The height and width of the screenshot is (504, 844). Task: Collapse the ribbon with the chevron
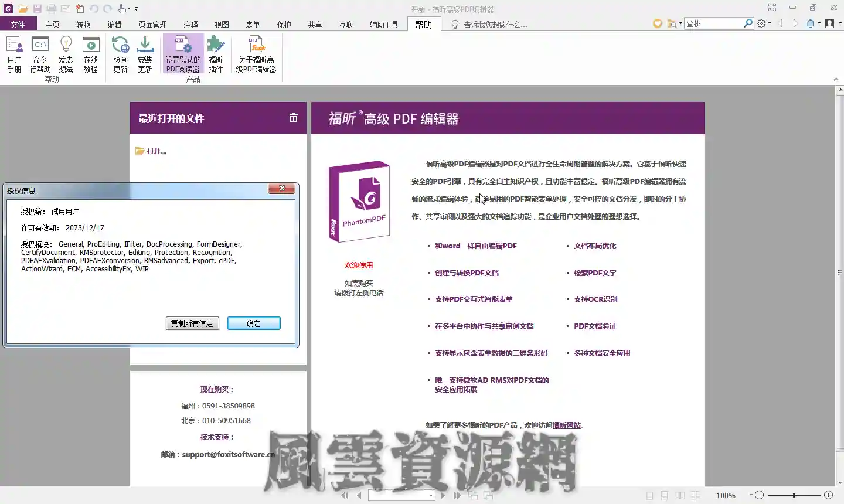(x=836, y=79)
